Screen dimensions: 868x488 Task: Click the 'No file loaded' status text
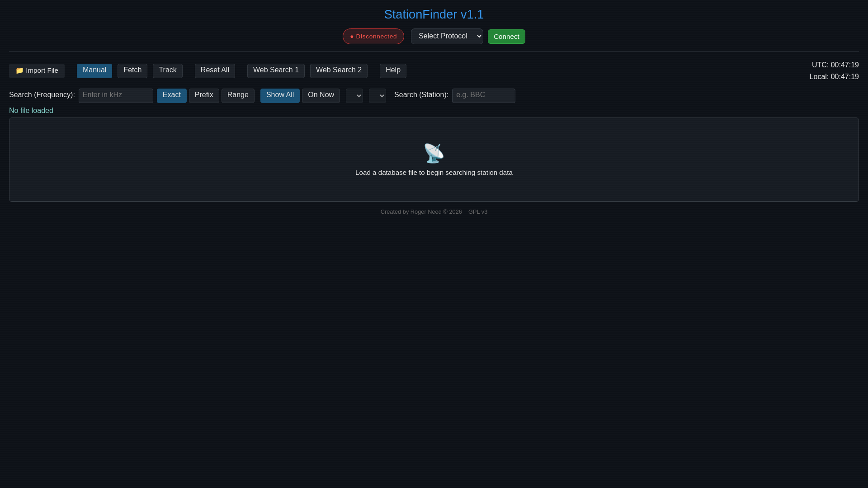(31, 111)
